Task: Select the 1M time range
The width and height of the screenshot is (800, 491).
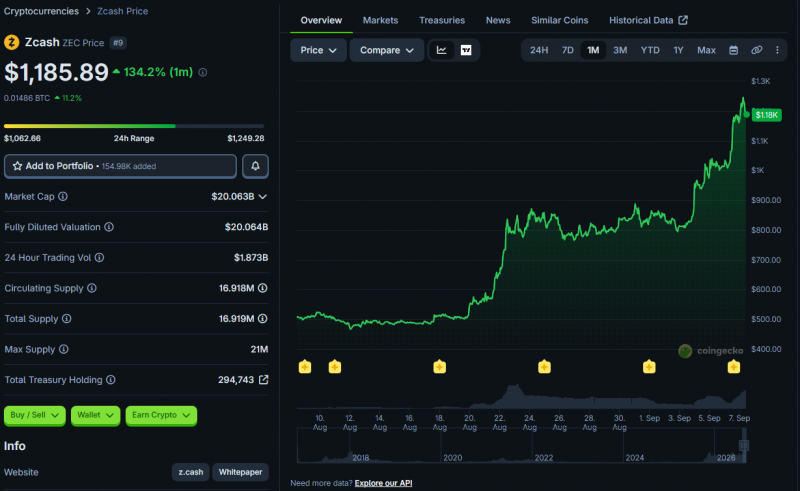Action: pyautogui.click(x=593, y=50)
